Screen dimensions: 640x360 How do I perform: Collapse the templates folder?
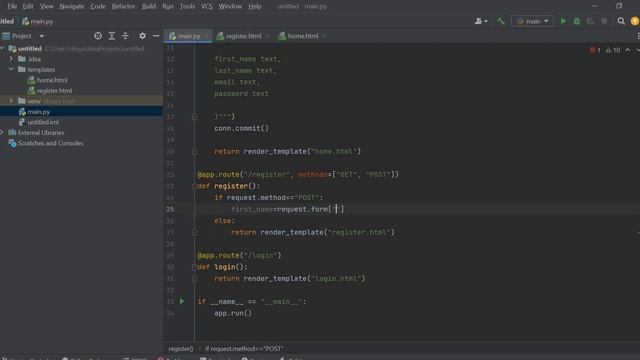[x=11, y=69]
